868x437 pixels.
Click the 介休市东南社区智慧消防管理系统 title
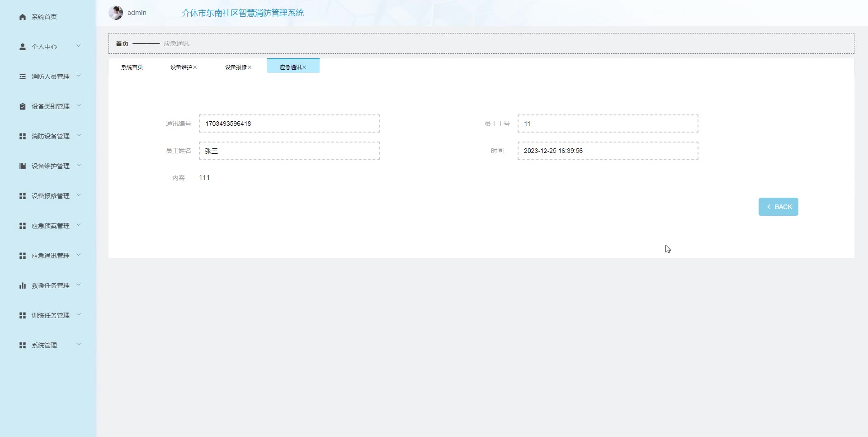coord(243,13)
